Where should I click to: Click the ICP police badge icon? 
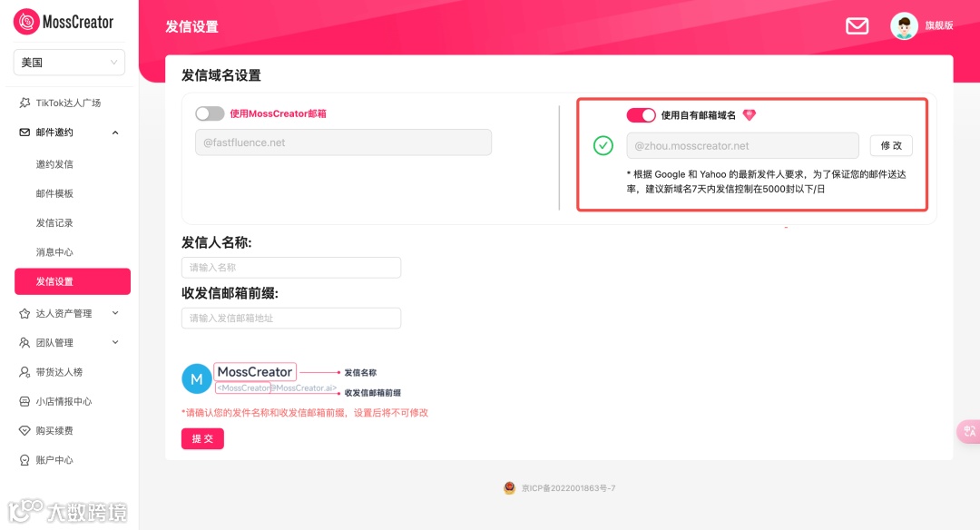coord(509,488)
